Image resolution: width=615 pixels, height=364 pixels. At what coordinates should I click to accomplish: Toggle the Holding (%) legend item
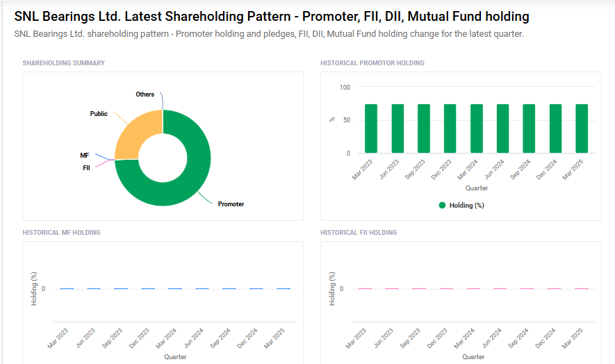(x=461, y=205)
